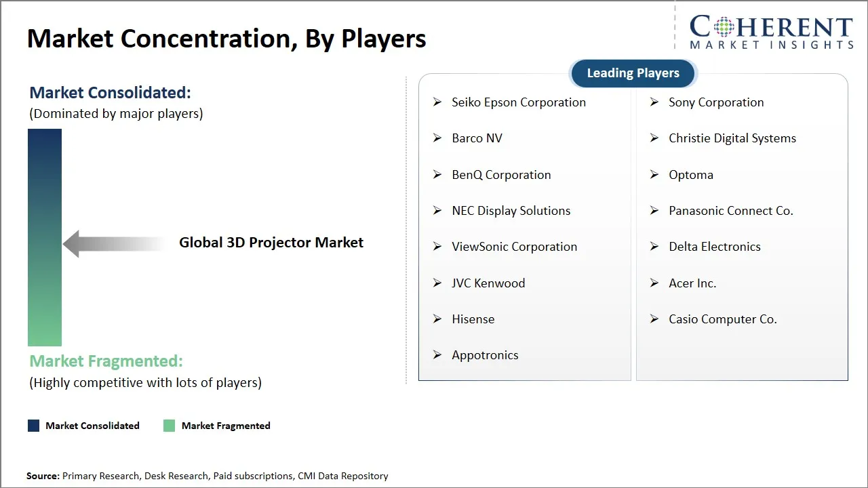Expand the left leading players panel
Screen dimensions: 868x488
524,227
